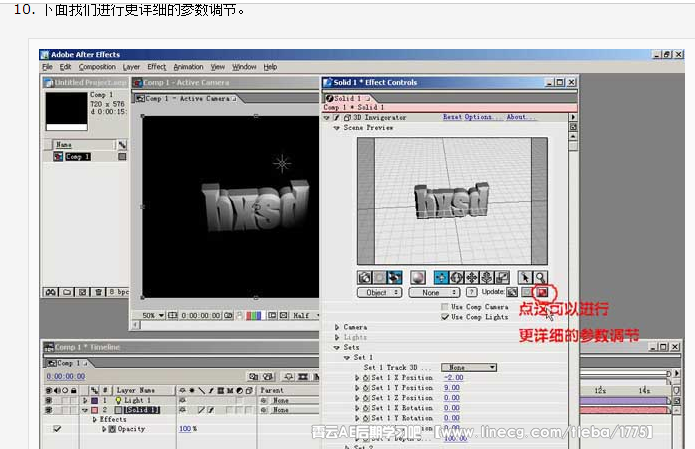Screen dimensions: 695x449
Task: Select the magnifier zoom tool
Action: (540, 277)
